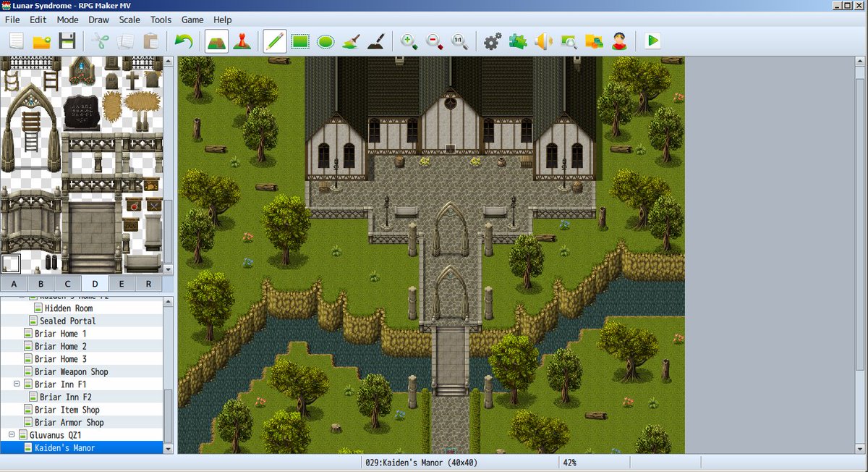Open a project with the folder icon
The width and height of the screenshot is (868, 472).
(x=42, y=41)
